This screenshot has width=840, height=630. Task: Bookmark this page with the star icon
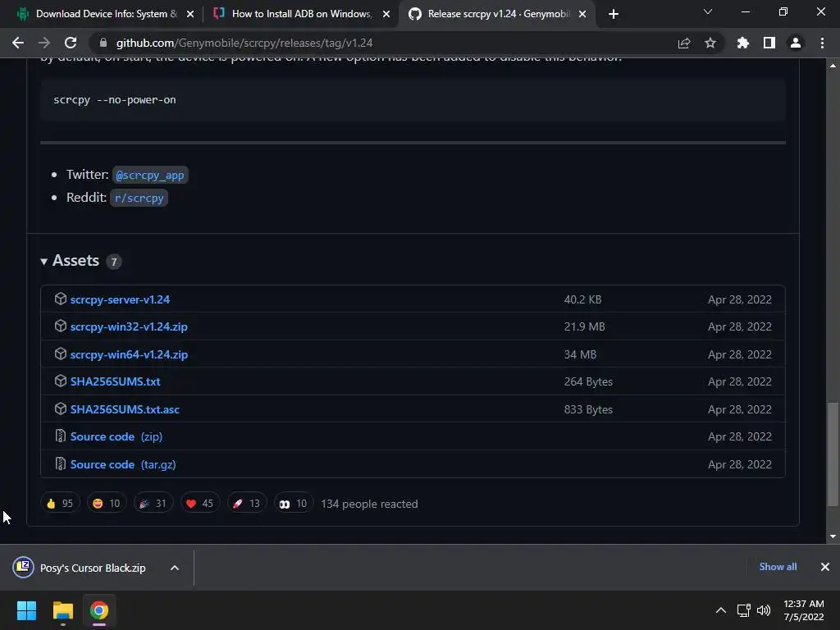tap(710, 43)
